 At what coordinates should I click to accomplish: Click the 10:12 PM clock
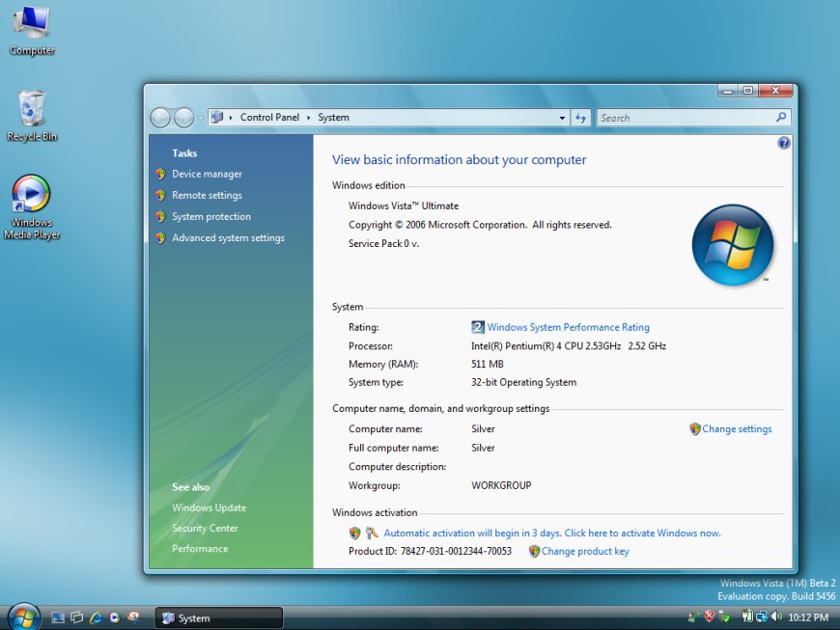pyautogui.click(x=808, y=617)
